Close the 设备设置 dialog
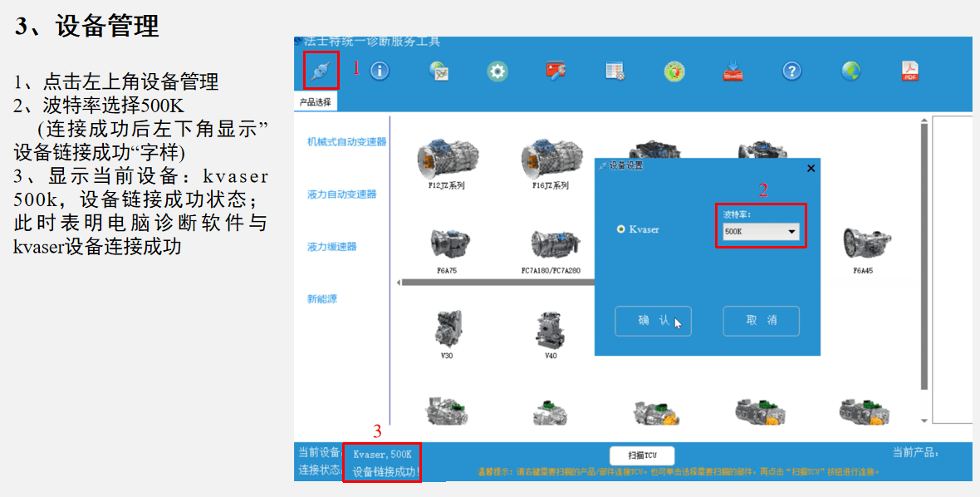 [811, 168]
